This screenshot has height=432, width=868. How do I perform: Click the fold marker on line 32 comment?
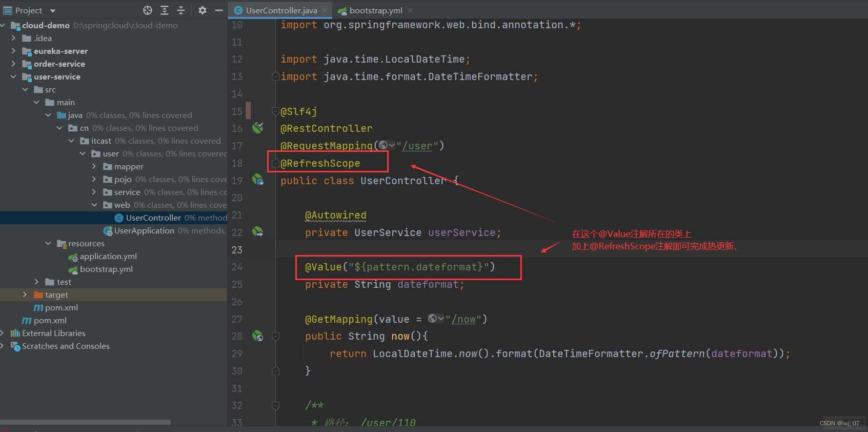pos(275,405)
